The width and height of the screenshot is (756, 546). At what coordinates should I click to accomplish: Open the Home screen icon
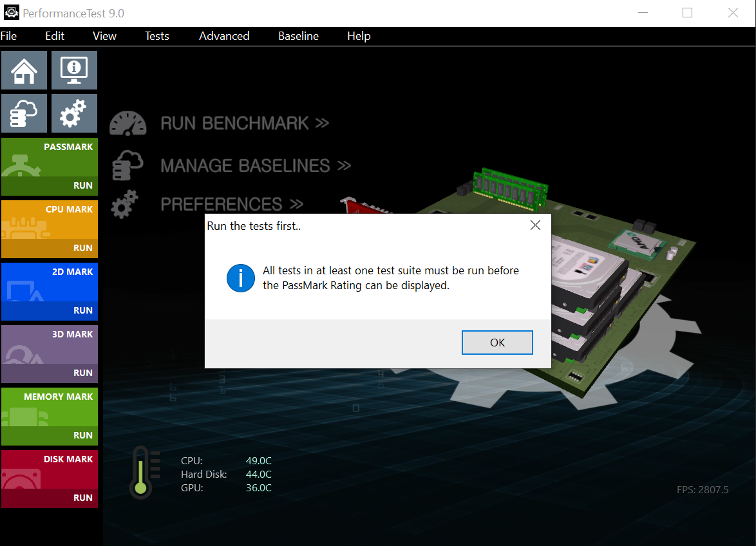[x=24, y=70]
